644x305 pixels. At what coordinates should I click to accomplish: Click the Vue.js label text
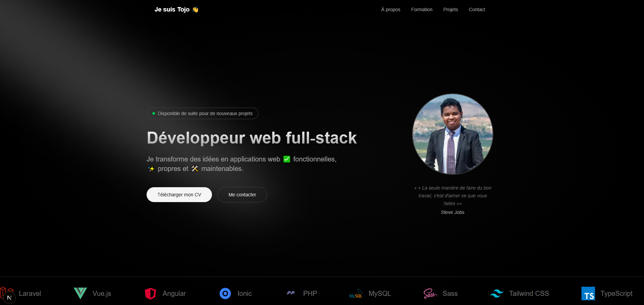(102, 293)
